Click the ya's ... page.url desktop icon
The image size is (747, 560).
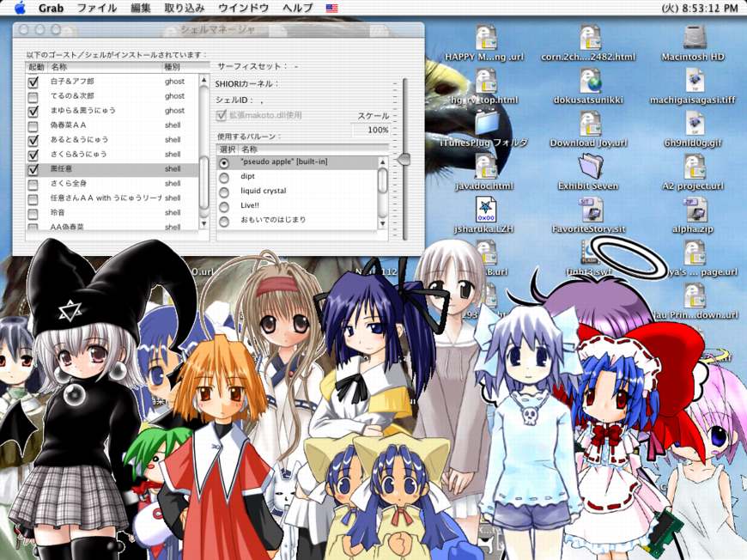(694, 253)
